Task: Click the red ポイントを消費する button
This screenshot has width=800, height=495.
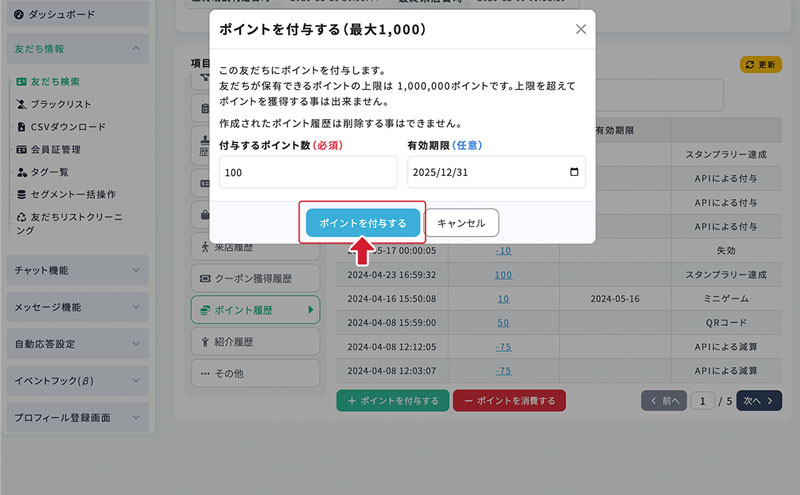Action: coord(509,401)
